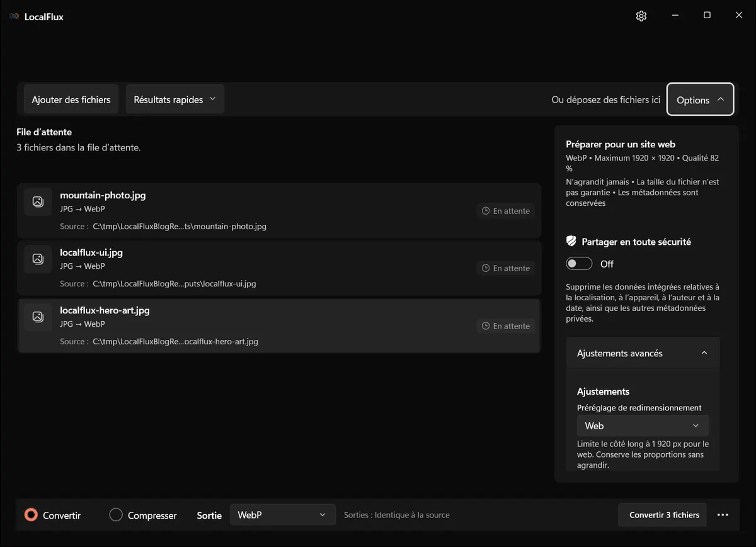Collapse the Ajustements avancés section
The height and width of the screenshot is (547, 756).
tap(643, 353)
